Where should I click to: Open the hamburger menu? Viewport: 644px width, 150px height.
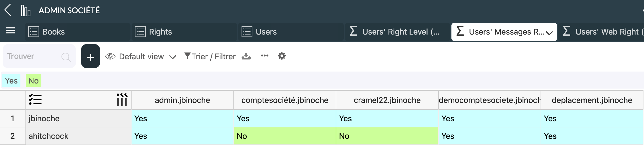coord(11,31)
